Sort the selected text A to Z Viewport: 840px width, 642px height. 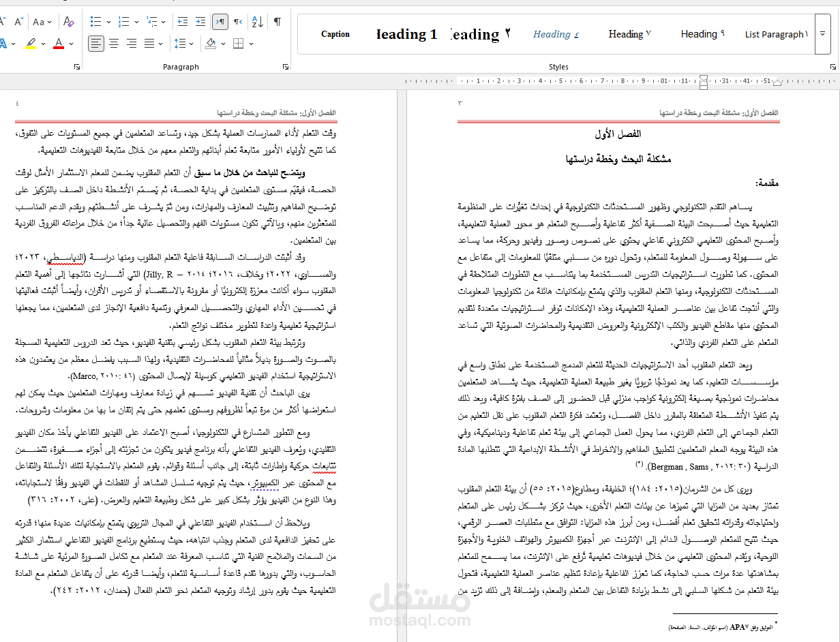click(257, 22)
